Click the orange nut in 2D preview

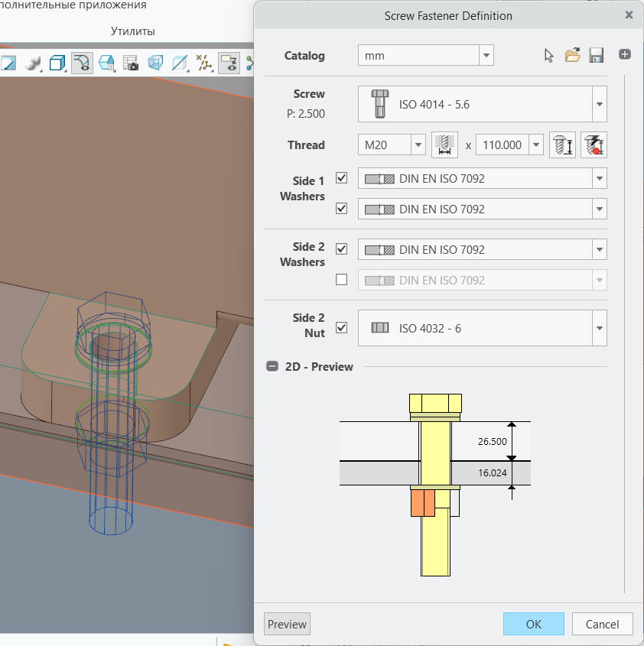click(x=423, y=502)
